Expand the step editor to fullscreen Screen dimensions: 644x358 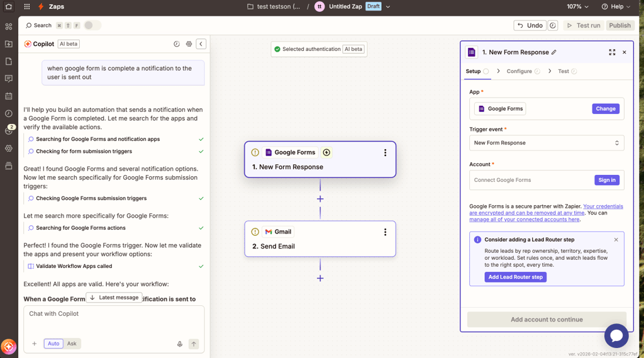(x=612, y=52)
